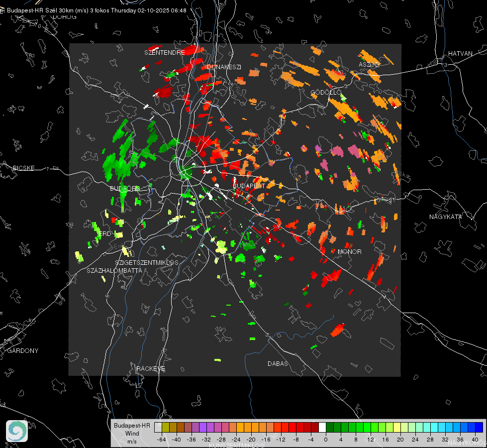Click the -24 value on the legend scale
The height and width of the screenshot is (448, 487).
pyautogui.click(x=236, y=440)
